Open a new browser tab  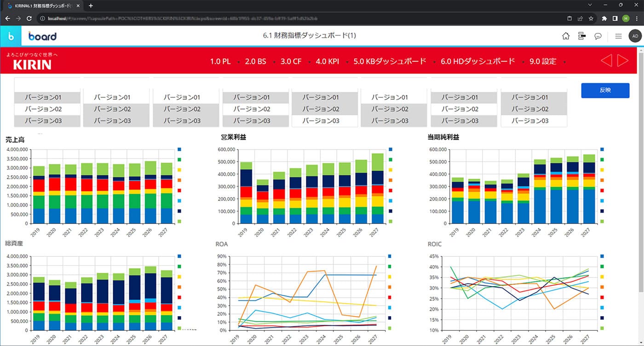click(91, 6)
